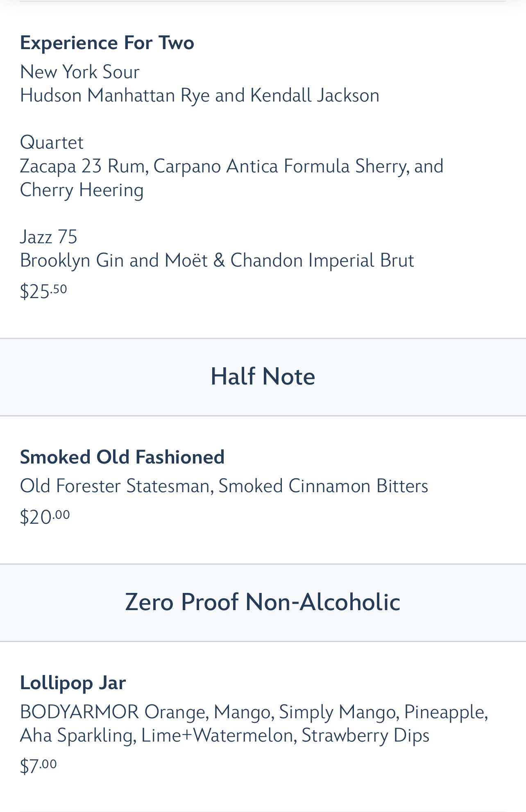Tap Aha Sparkling Lime+Watermelon text line
This screenshot has height=812, width=526.
(x=224, y=735)
